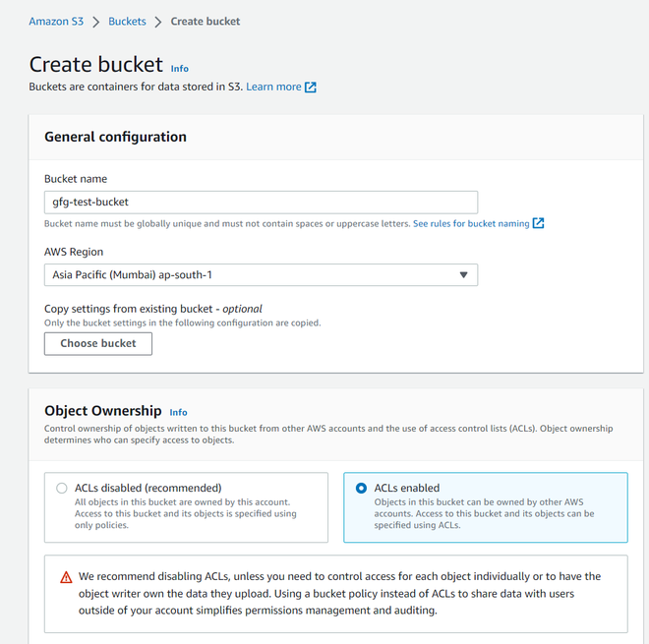Click the breadcrumb chevron after Amazon S3

tap(96, 22)
